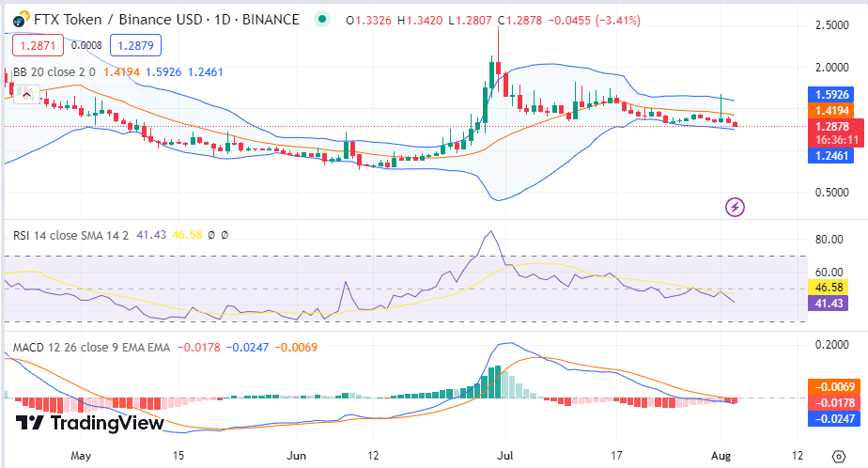The width and height of the screenshot is (868, 468).
Task: Collapse the indicator legend with the caret arrow
Action: pyautogui.click(x=26, y=95)
